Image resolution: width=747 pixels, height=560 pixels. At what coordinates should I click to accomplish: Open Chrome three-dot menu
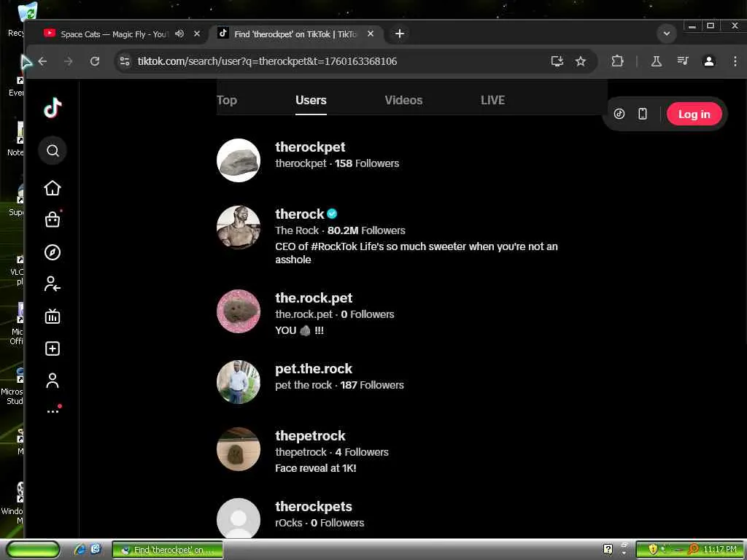[735, 61]
